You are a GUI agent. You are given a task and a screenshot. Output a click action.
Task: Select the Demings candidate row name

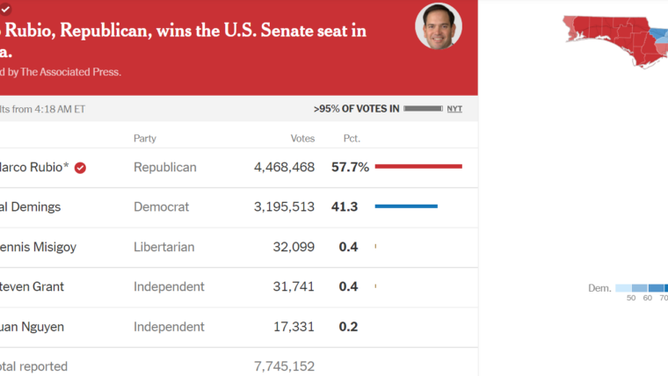click(x=30, y=207)
